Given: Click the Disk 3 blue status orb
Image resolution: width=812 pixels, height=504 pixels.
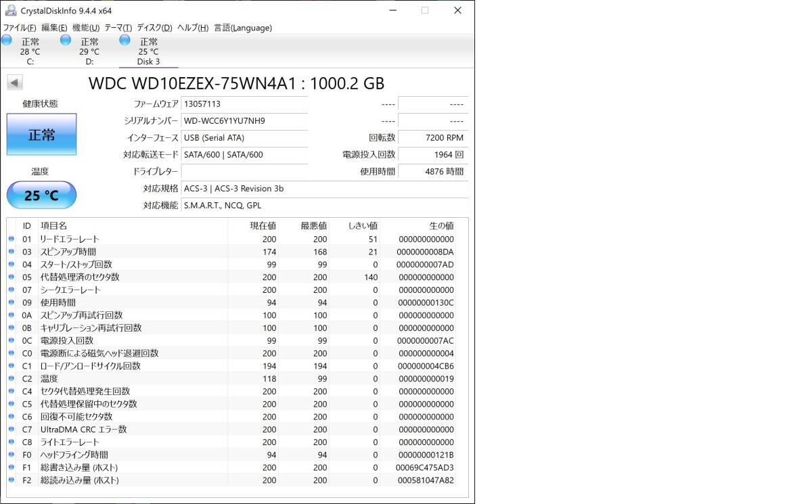Looking at the screenshot, I should pos(125,41).
